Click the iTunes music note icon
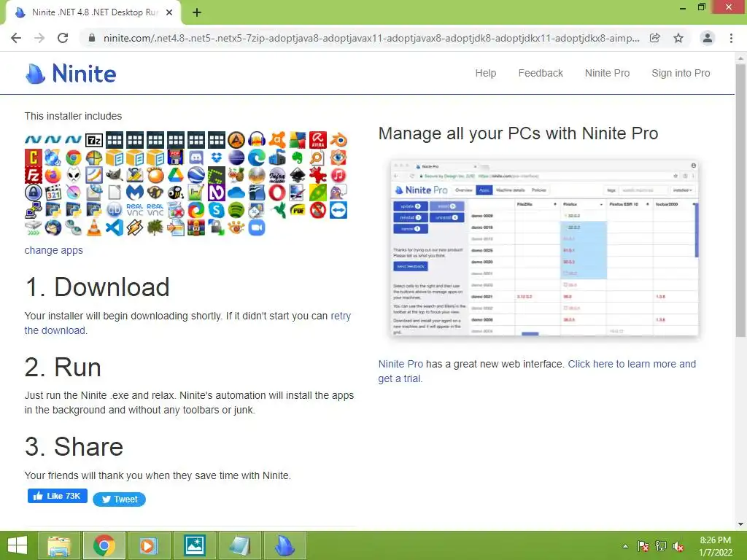The height and width of the screenshot is (560, 747). (x=338, y=175)
